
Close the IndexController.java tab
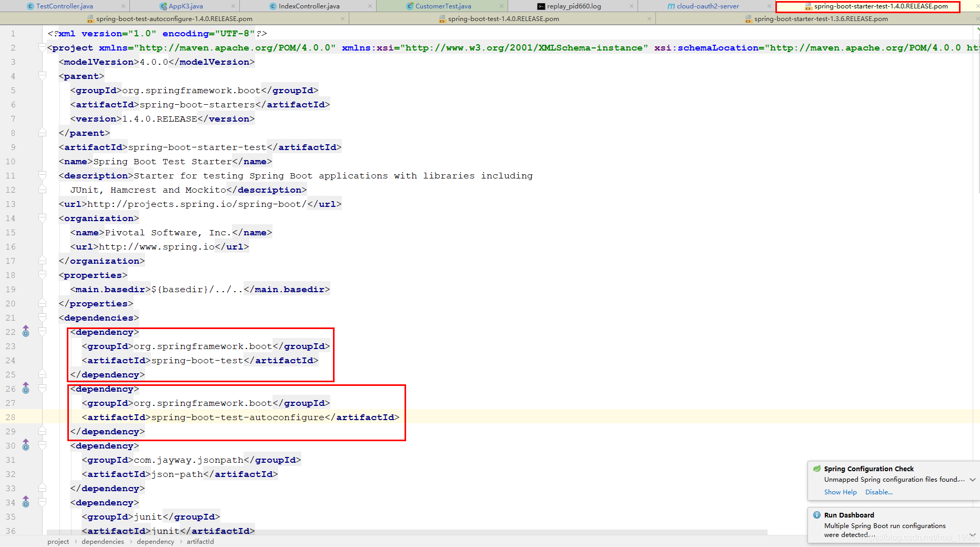[x=370, y=6]
